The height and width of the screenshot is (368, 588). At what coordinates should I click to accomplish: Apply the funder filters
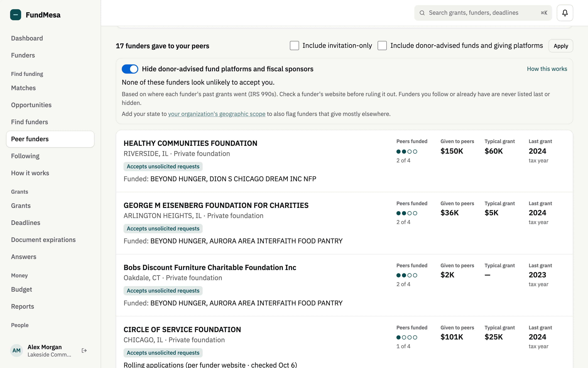561,46
